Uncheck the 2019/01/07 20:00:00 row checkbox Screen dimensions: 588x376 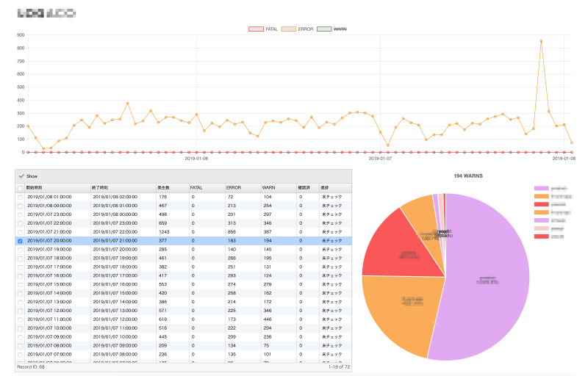pyautogui.click(x=20, y=240)
